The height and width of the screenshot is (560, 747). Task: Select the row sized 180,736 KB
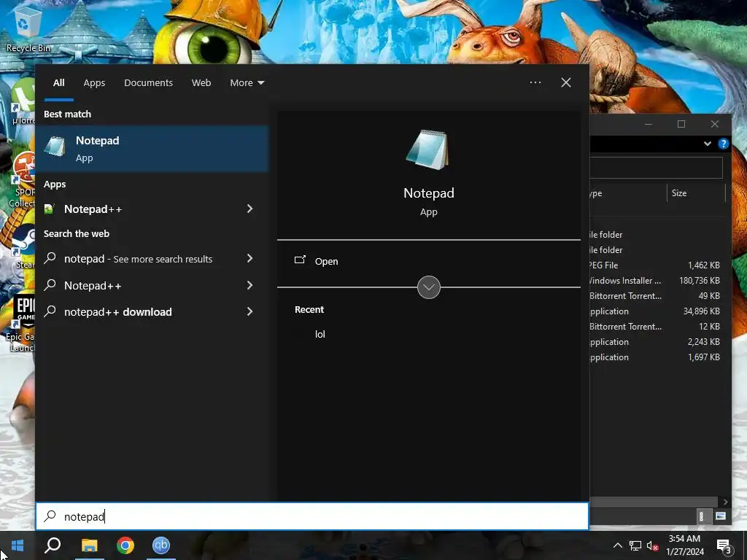click(x=658, y=281)
